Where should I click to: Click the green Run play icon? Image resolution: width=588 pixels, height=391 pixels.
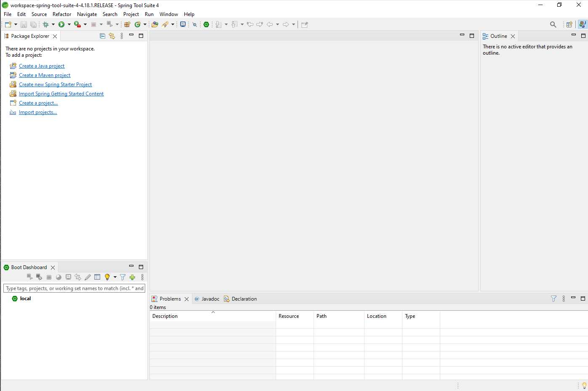61,24
